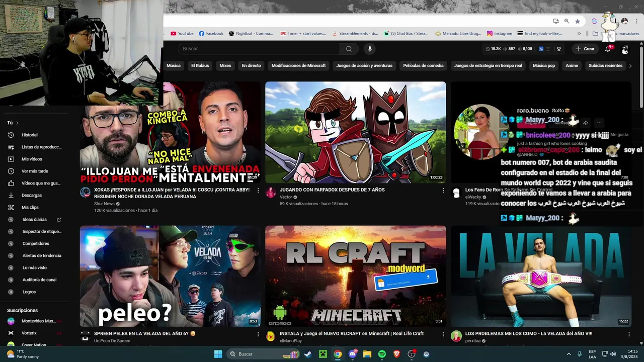Image resolution: width=644 pixels, height=362 pixels.
Task: Click install app icon in address bar
Action: (x=556, y=21)
